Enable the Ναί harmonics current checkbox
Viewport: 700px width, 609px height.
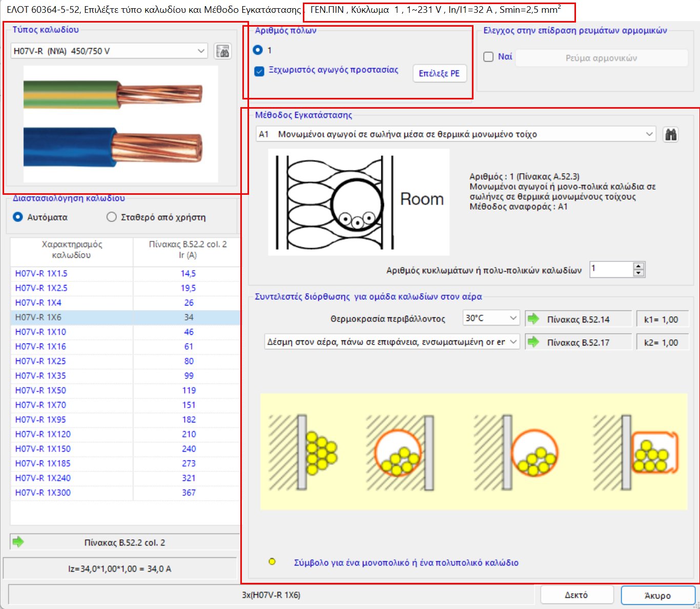click(x=488, y=56)
